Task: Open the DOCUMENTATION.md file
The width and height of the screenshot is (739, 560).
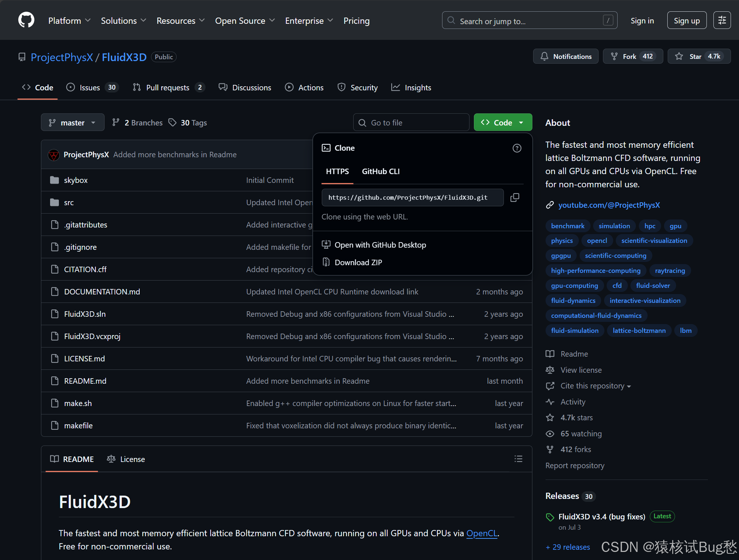Action: (102, 292)
